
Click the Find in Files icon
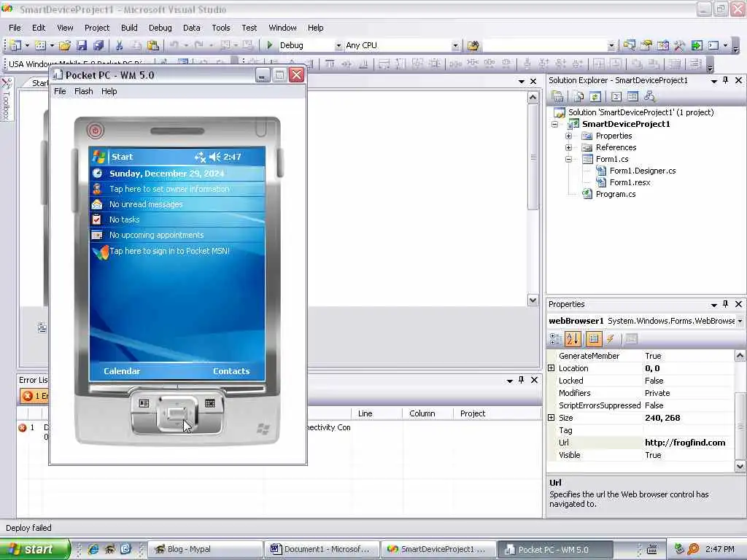473,45
